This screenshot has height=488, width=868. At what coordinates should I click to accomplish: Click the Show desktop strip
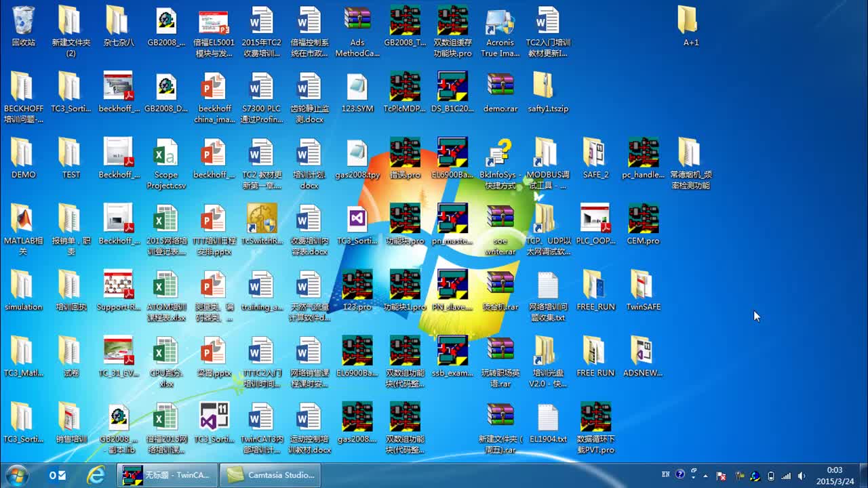(x=863, y=475)
